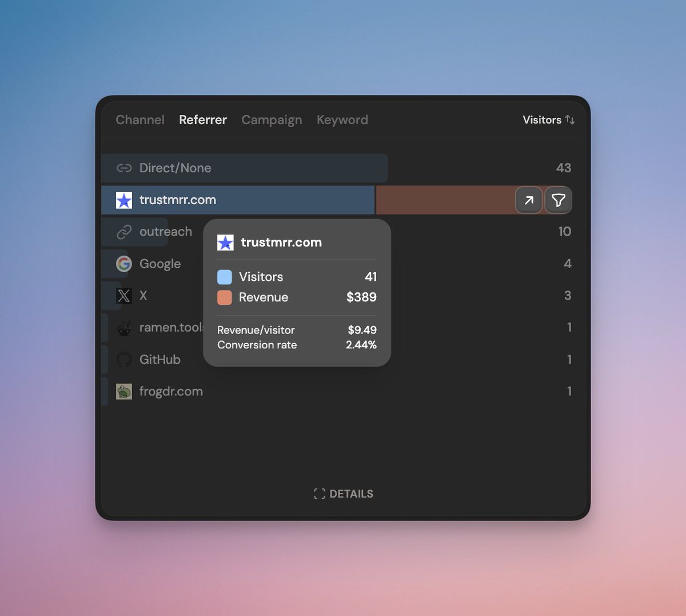Select the trustmrr.com referrer row label
686x616 pixels.
click(x=178, y=200)
